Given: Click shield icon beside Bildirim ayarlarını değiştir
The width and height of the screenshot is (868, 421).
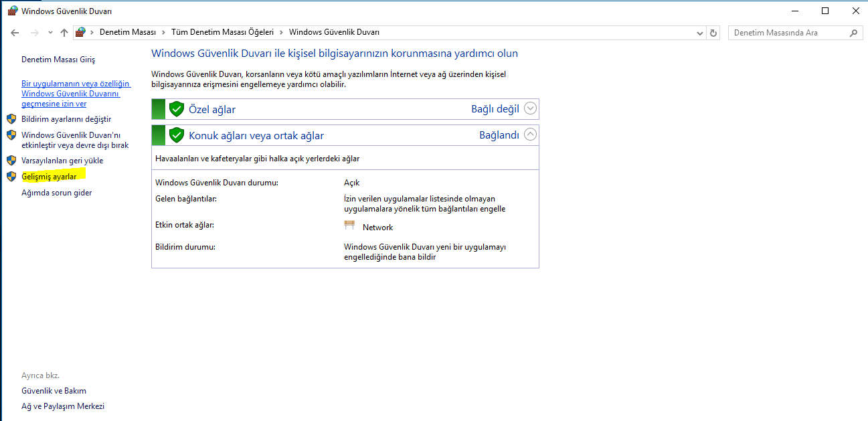Looking at the screenshot, I should [11, 119].
